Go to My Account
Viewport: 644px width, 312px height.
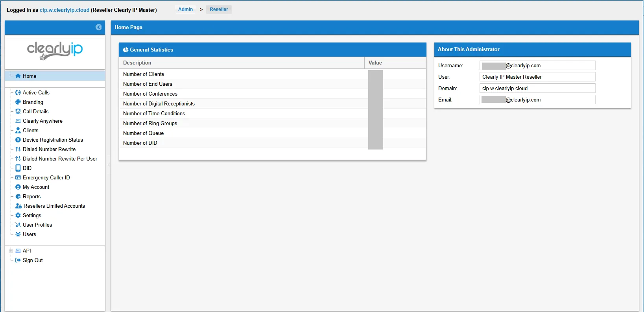click(x=36, y=187)
